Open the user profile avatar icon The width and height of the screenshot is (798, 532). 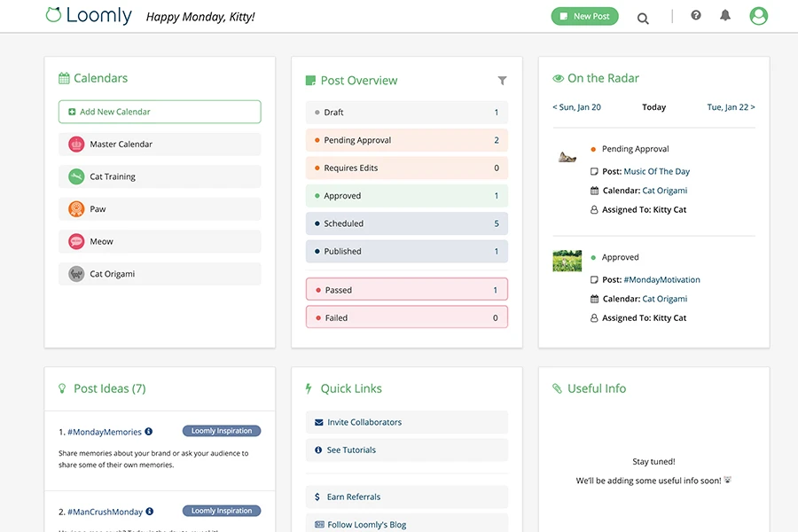[x=758, y=16]
